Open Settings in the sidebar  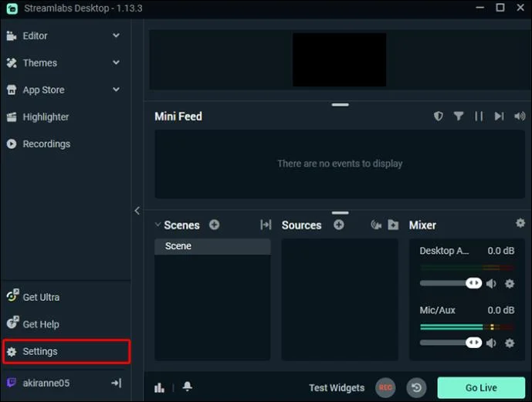(66, 352)
